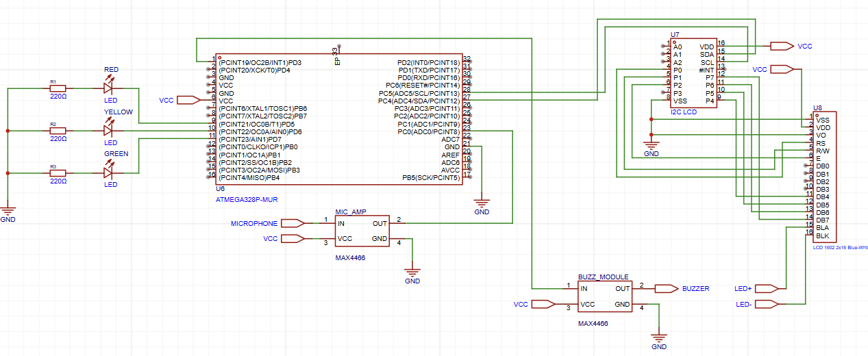
Task: Click the (PCINT21/OC0B/T1)PD5 pin label
Action: (256, 124)
